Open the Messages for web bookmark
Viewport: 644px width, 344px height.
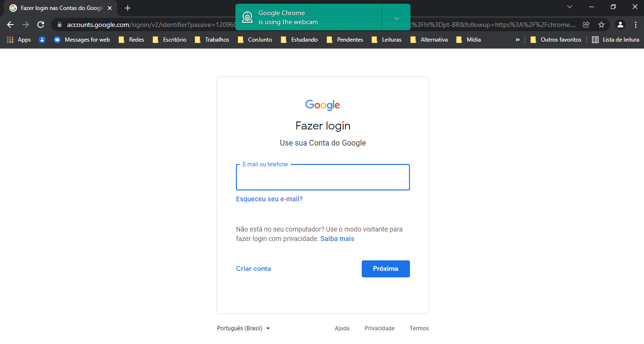pyautogui.click(x=82, y=40)
